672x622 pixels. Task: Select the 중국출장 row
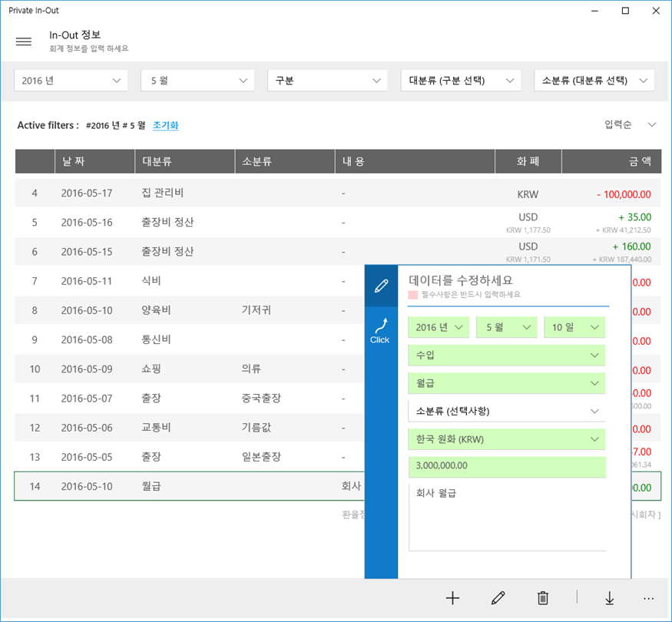tap(190, 399)
